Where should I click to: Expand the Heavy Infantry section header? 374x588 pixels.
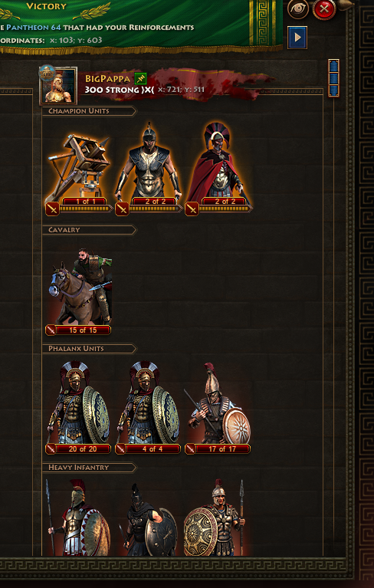pos(90,468)
